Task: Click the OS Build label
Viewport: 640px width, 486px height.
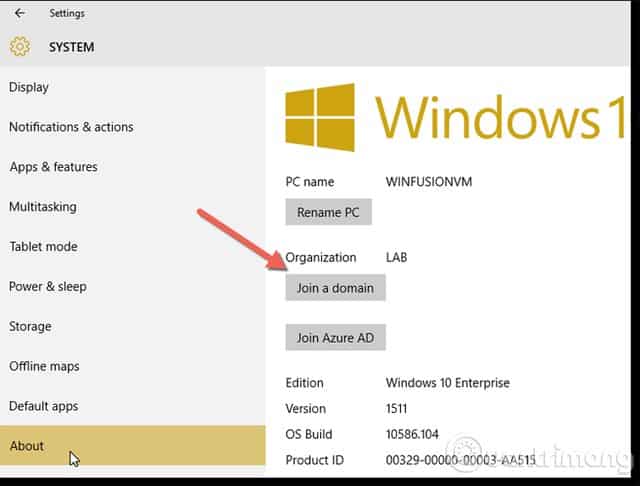Action: [309, 434]
